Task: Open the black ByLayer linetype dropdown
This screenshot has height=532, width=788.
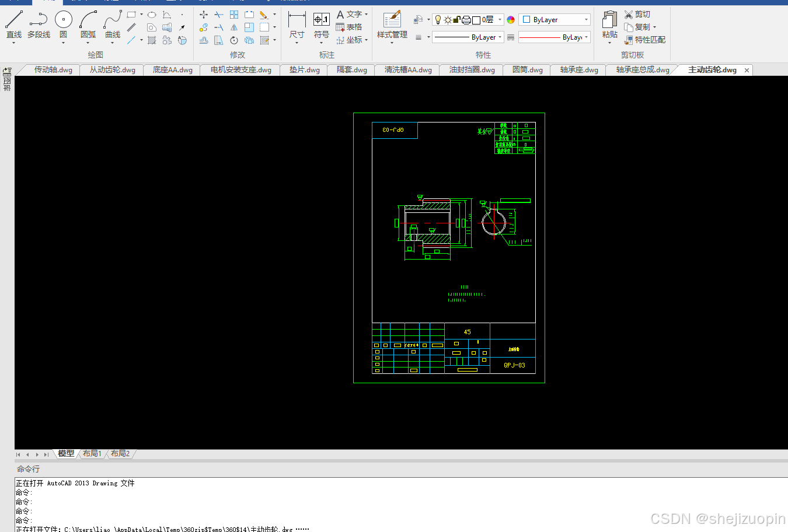Action: pyautogui.click(x=468, y=37)
